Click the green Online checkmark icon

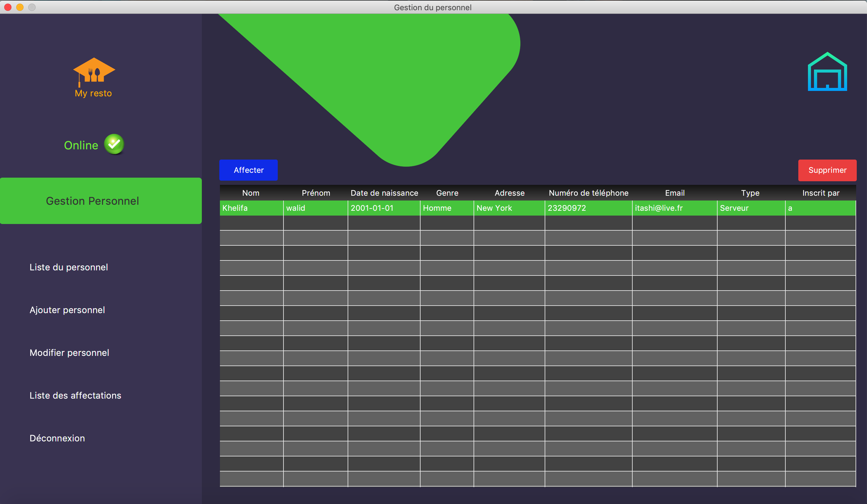coord(114,145)
